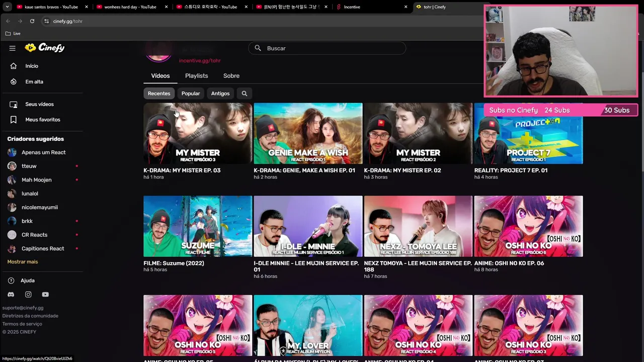Switch to the Sobre tab
644x362 pixels.
(x=231, y=76)
